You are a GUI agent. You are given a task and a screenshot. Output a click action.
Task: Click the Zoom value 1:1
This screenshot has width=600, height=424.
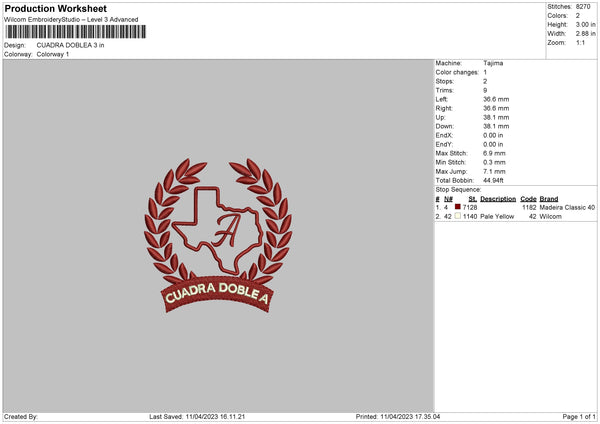tap(580, 43)
